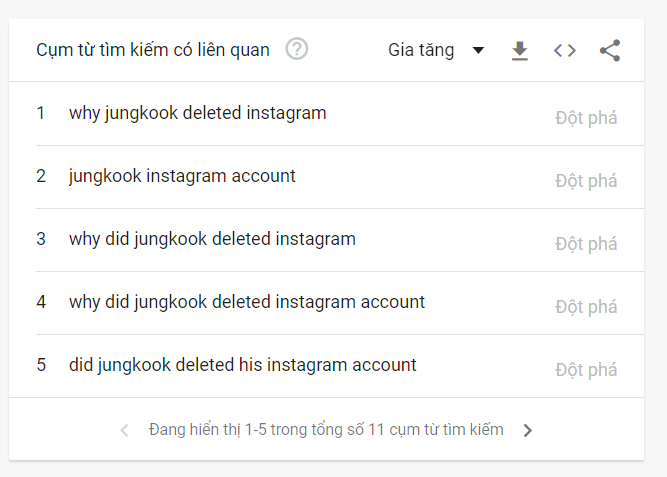Click the Đột phá label in row 3
This screenshot has height=477, width=667.
pos(586,244)
